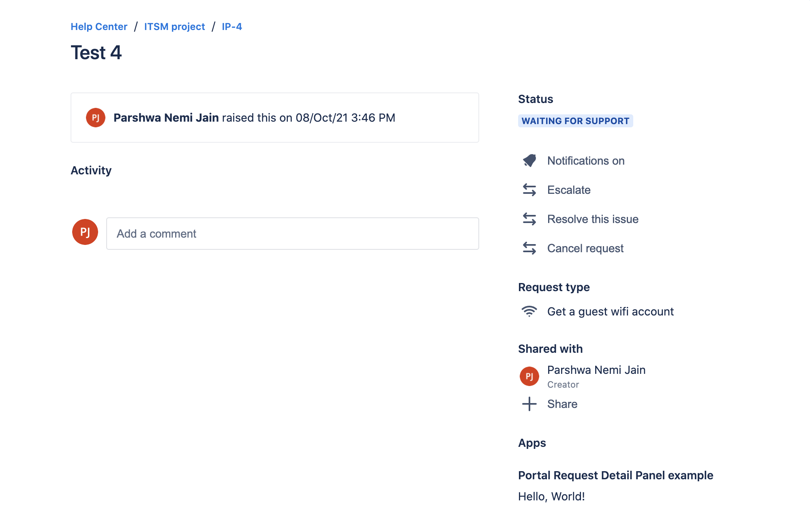Navigate to the ITSM project breadcrumb
Screen dimensions: 810x532
(175, 26)
